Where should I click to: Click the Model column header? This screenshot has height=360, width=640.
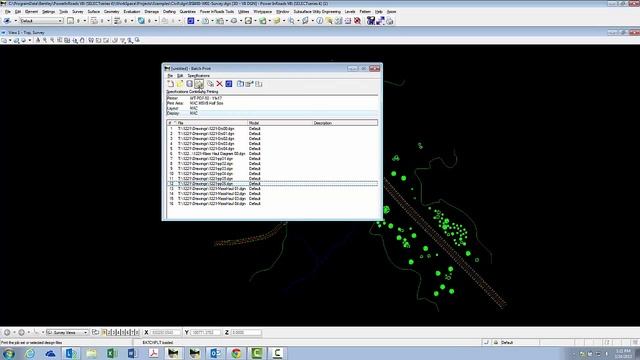pos(280,122)
